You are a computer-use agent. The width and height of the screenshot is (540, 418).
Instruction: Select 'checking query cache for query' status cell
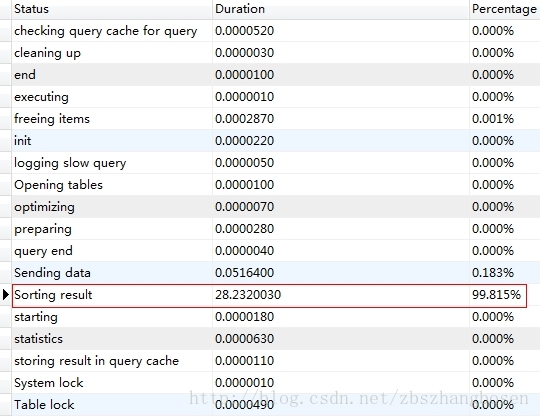pyautogui.click(x=112, y=31)
